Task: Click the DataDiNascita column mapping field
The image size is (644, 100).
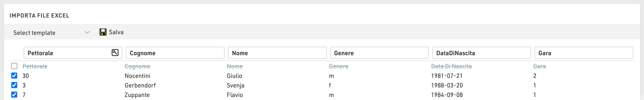Action: tap(481, 53)
